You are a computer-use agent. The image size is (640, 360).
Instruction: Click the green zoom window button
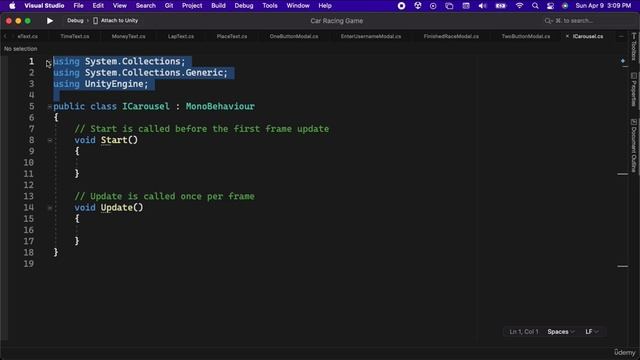tap(28, 20)
